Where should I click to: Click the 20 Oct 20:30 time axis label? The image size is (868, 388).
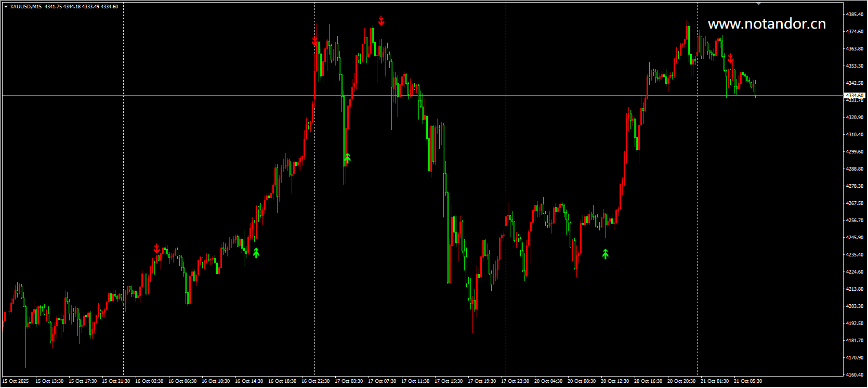pos(681,381)
